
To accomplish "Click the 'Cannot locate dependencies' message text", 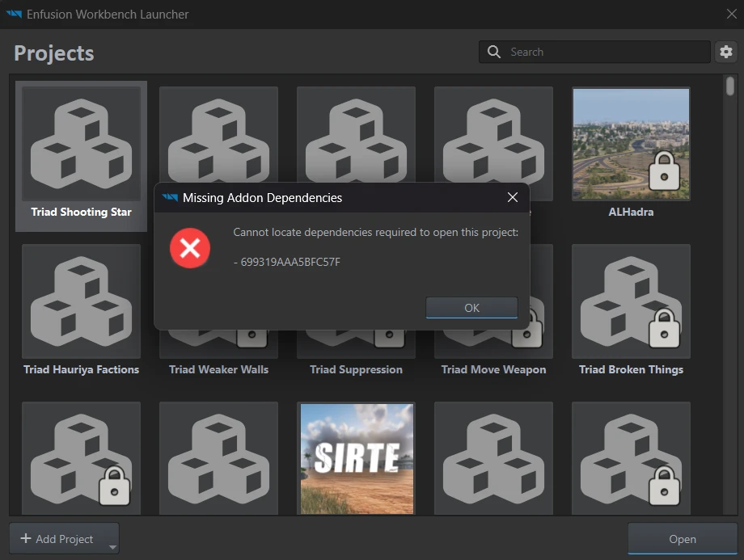I will 375,233.
